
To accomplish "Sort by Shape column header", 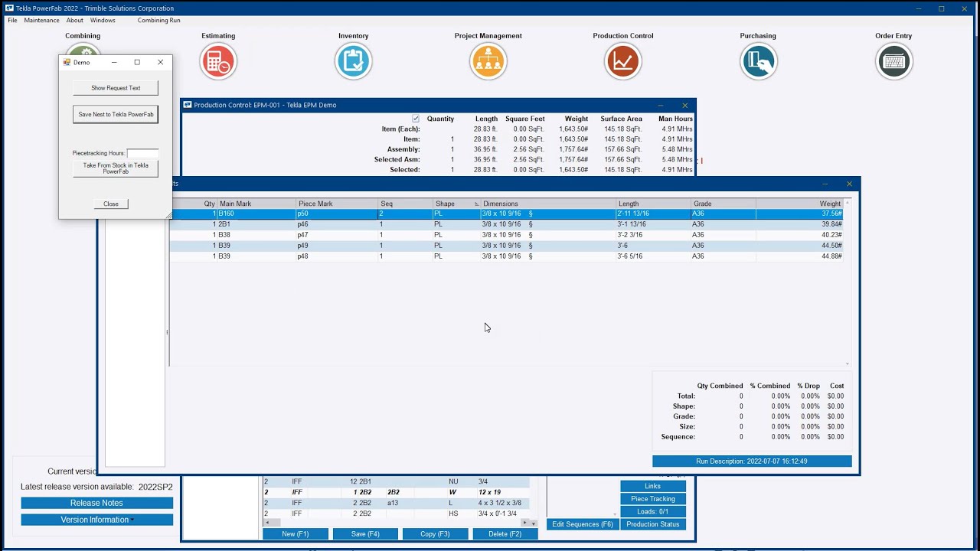I will 456,204.
